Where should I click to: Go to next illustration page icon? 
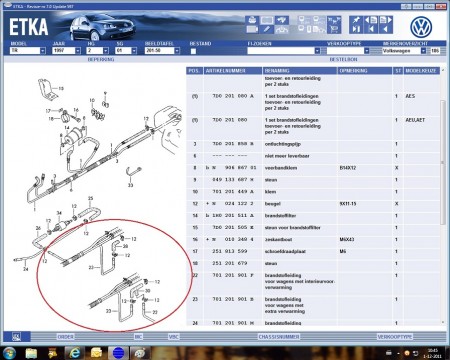tap(386, 20)
